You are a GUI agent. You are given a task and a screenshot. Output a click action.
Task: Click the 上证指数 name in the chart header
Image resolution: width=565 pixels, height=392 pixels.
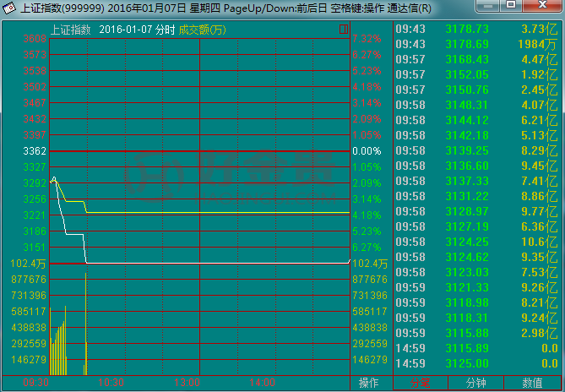71,30
